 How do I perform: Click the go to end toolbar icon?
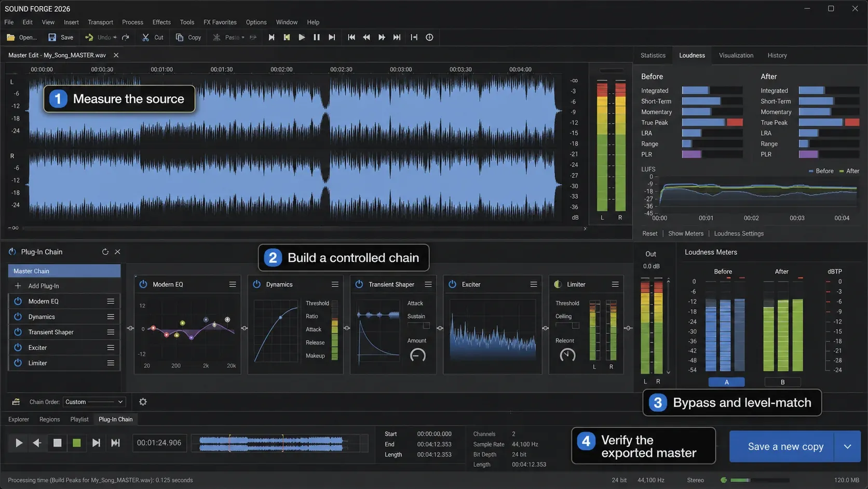pyautogui.click(x=397, y=37)
